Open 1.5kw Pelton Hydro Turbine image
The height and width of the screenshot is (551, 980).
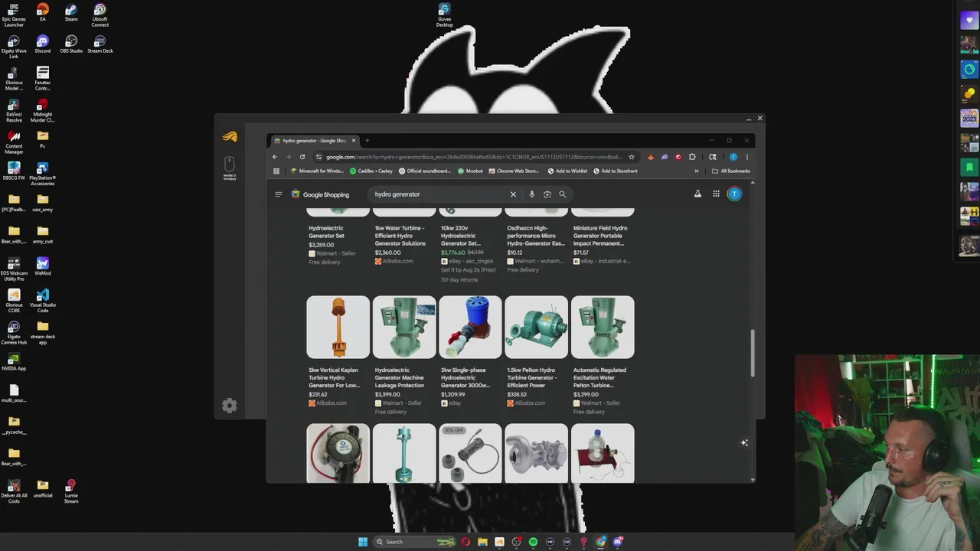pos(536,327)
